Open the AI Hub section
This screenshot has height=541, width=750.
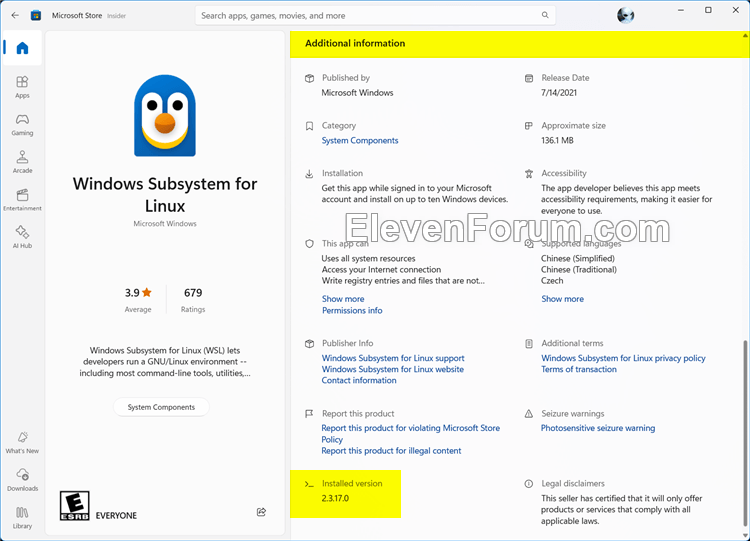point(22,237)
